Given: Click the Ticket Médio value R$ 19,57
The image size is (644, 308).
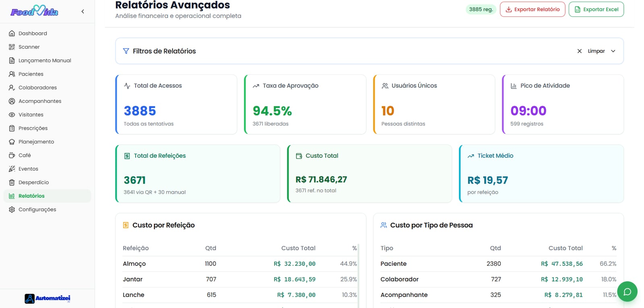Looking at the screenshot, I should coord(488,180).
